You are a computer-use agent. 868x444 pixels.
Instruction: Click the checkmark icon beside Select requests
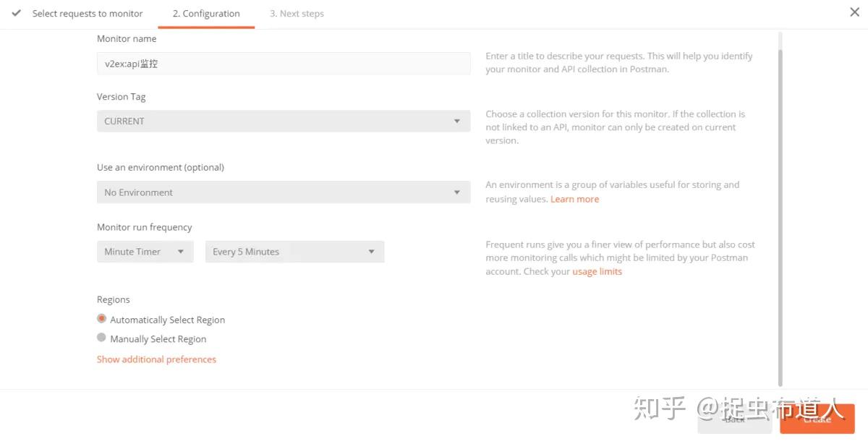pos(17,13)
